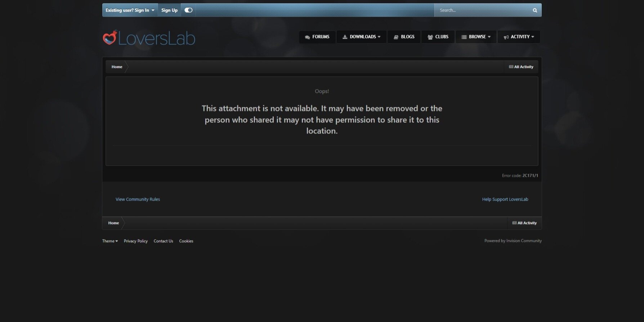Open the Help Support LoversLab link
Viewport: 644px width, 322px height.
pos(505,199)
